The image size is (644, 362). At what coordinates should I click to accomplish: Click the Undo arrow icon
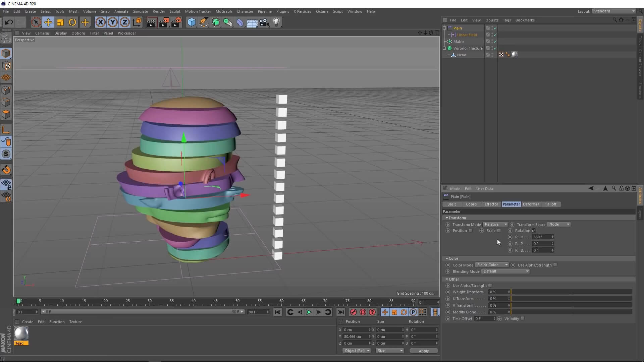(x=9, y=22)
